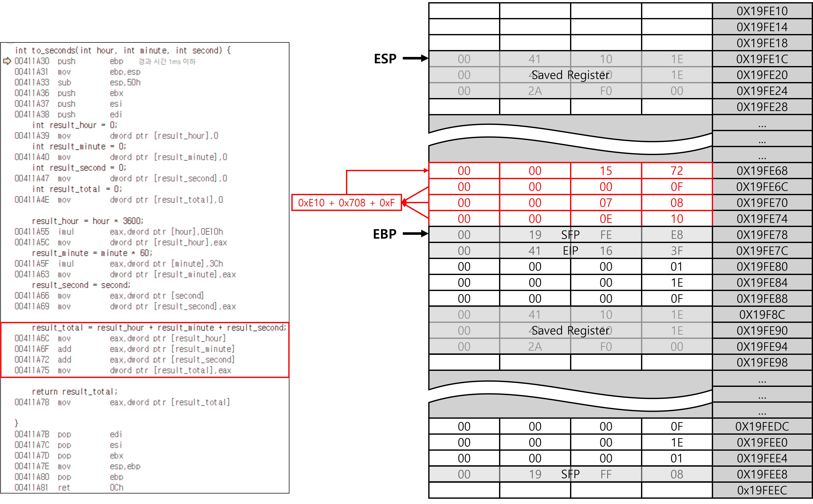Click the 0X19FE78 address cell
Screen dimensions: 813x504
762,235
